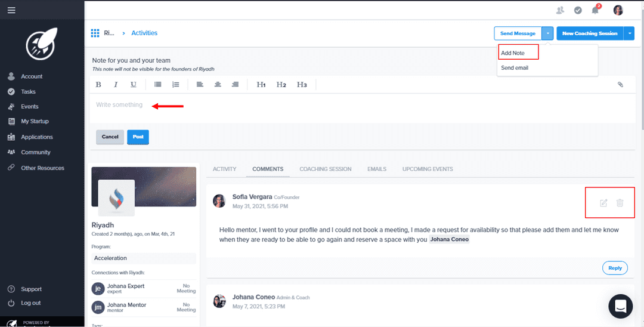644x327 pixels.
Task: Click the Acceleration program field
Action: 144,258
